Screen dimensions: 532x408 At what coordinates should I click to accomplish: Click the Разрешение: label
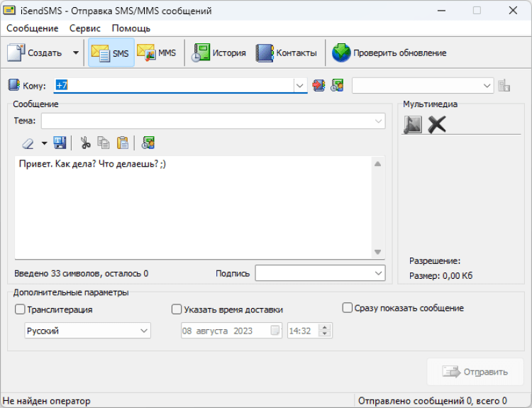[x=435, y=261]
